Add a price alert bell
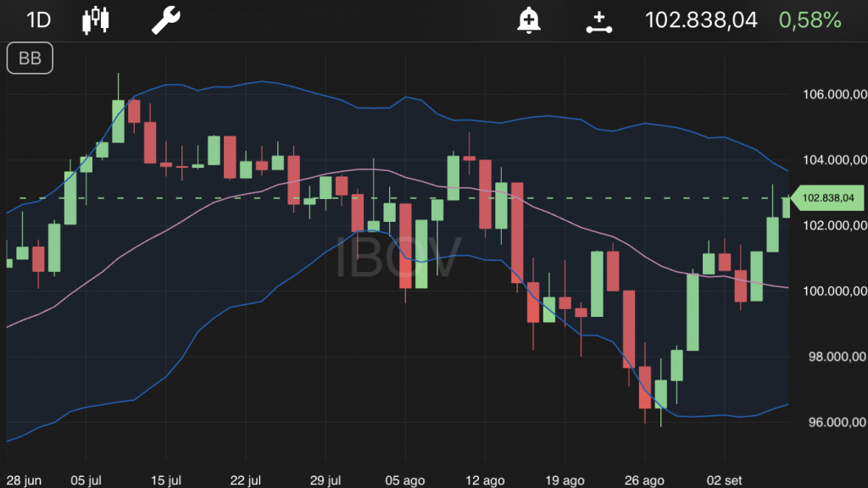This screenshot has width=868, height=488. (x=529, y=20)
